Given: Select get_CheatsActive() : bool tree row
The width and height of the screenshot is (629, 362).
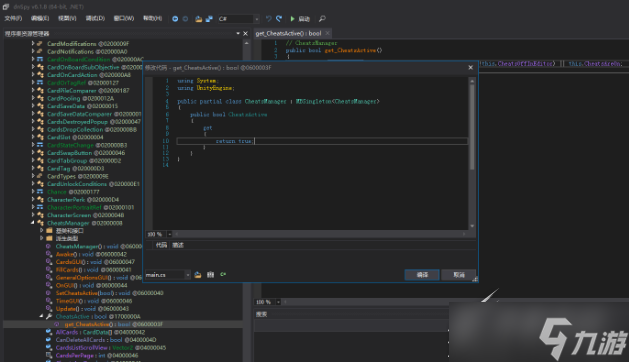Looking at the screenshot, I should point(123,324).
